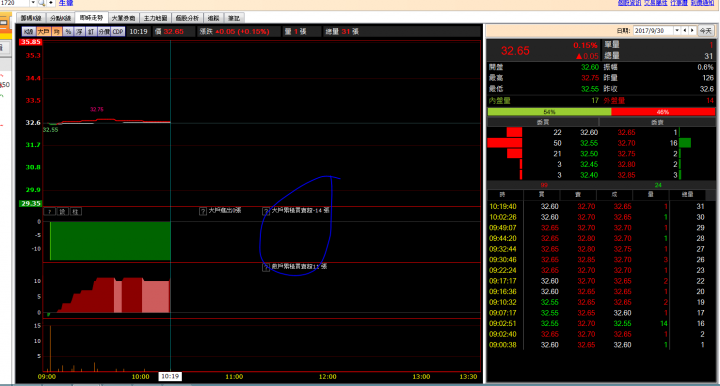Viewport: 720px width, 386px height.
Task: Toggle the 分價 price distribution button
Action: 104,32
